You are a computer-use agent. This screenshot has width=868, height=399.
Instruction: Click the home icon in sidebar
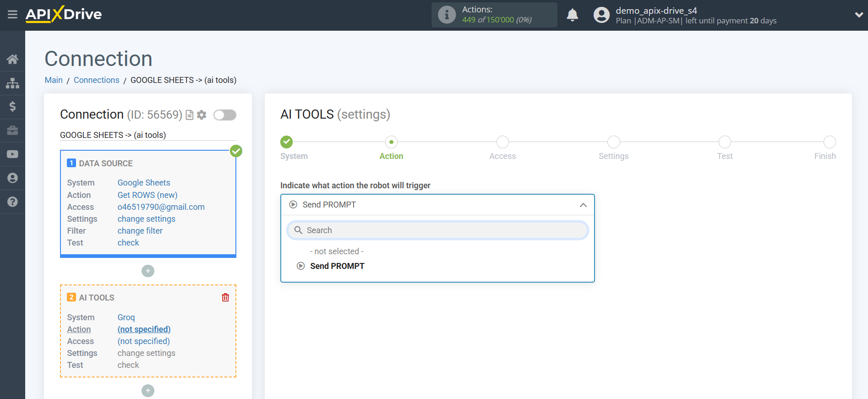tap(12, 59)
